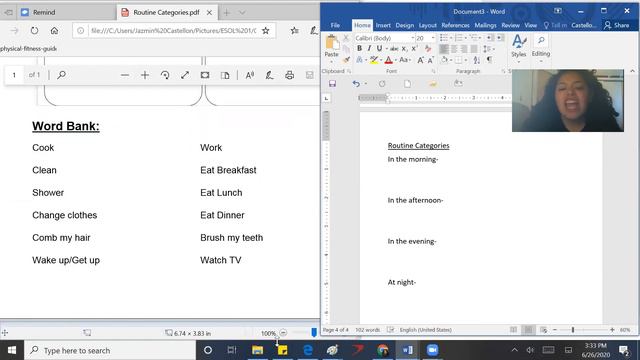The width and height of the screenshot is (640, 360).
Task: Go to browser home page
Action: click(x=54, y=31)
